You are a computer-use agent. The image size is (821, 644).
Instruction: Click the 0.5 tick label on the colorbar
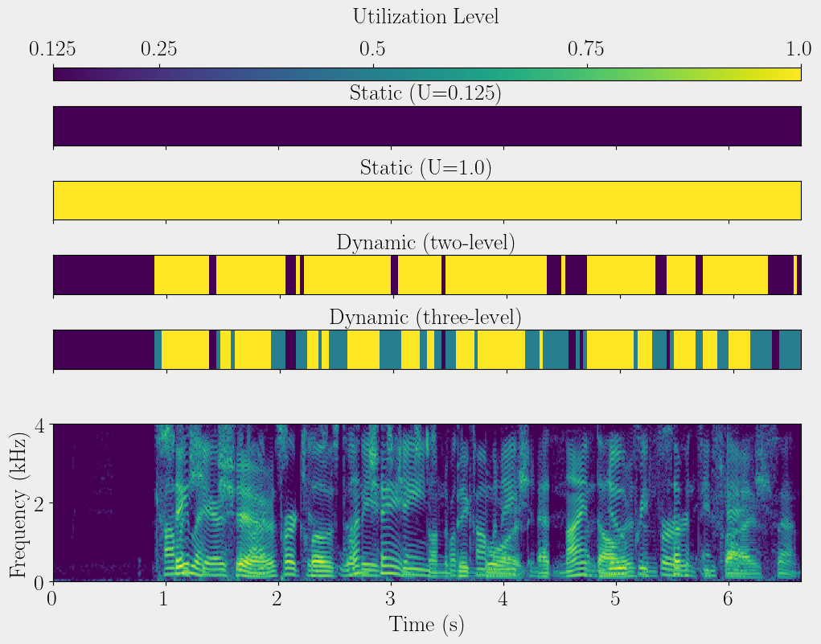click(x=372, y=49)
